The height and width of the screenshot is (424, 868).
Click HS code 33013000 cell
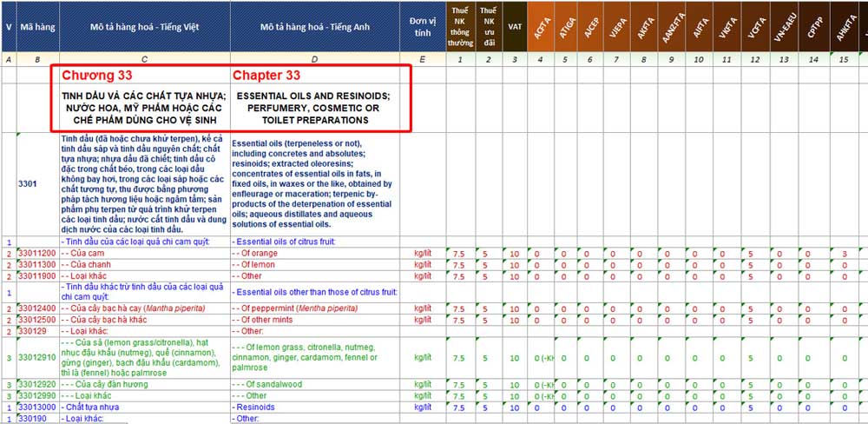point(37,407)
